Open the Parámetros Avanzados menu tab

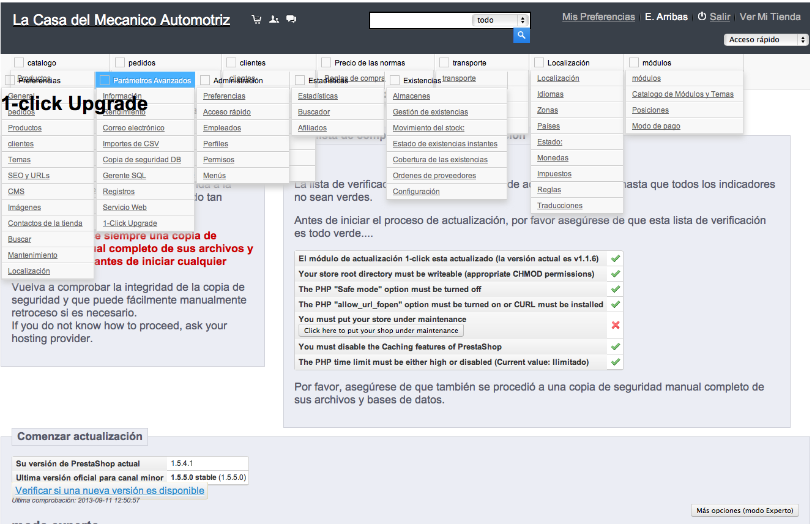[x=145, y=80]
